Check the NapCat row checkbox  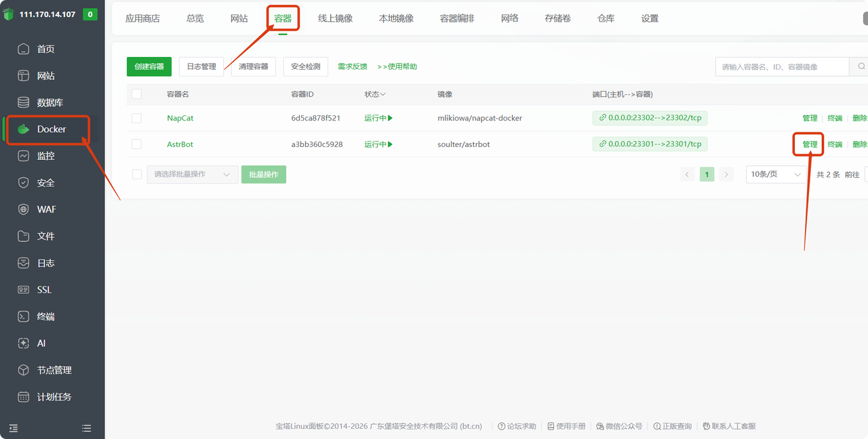click(136, 118)
